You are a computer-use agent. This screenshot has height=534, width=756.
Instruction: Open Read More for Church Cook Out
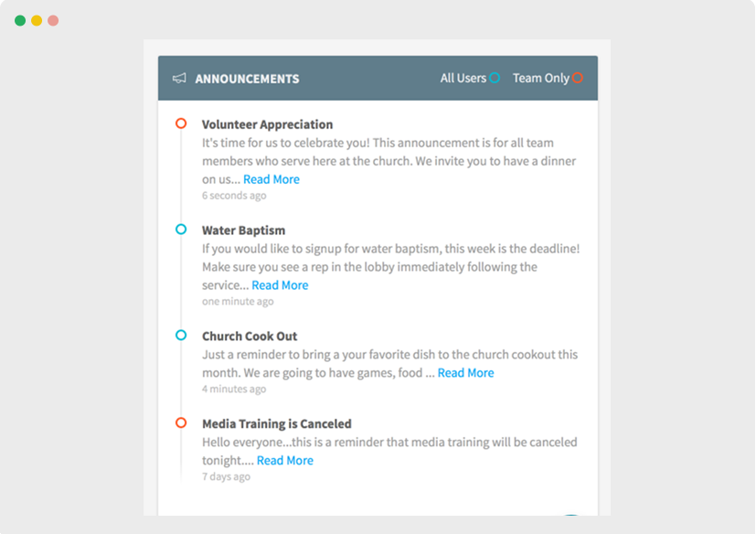point(465,373)
